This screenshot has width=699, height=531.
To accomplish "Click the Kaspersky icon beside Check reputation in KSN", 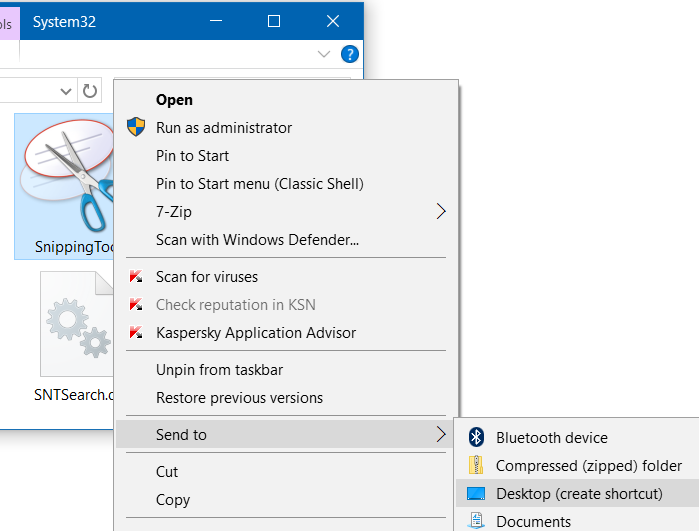I will click(x=136, y=305).
